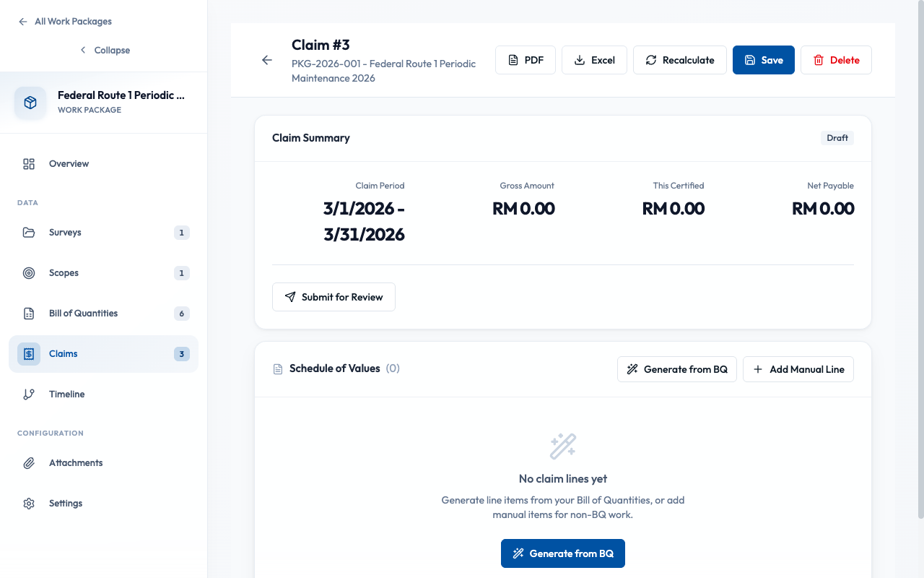This screenshot has width=924, height=578.
Task: Open Surveys via the folder icon
Action: pos(29,232)
